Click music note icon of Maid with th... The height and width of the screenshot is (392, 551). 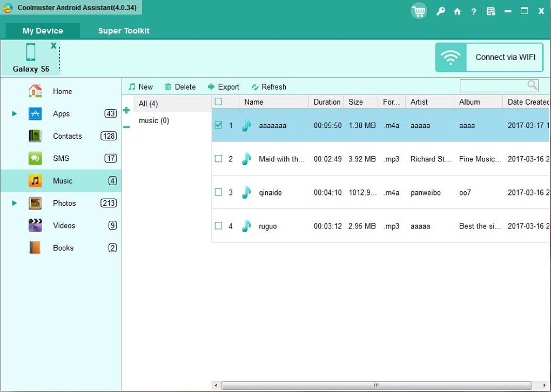click(246, 159)
